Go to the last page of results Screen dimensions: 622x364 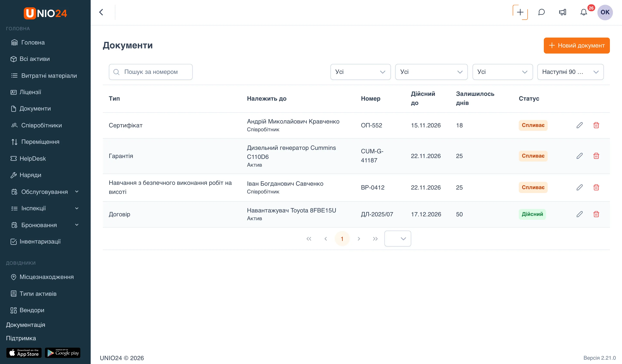pos(375,239)
